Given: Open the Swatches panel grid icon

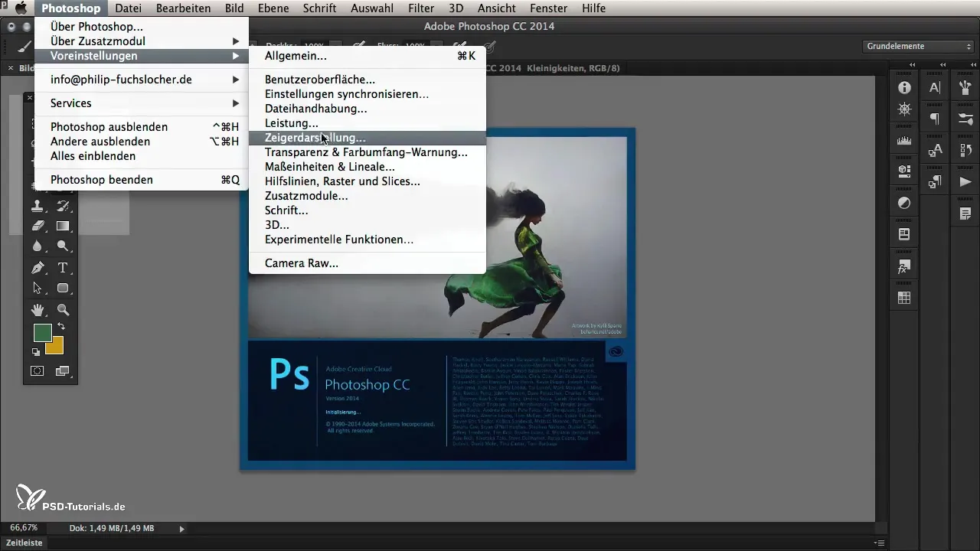Looking at the screenshot, I should tap(904, 298).
